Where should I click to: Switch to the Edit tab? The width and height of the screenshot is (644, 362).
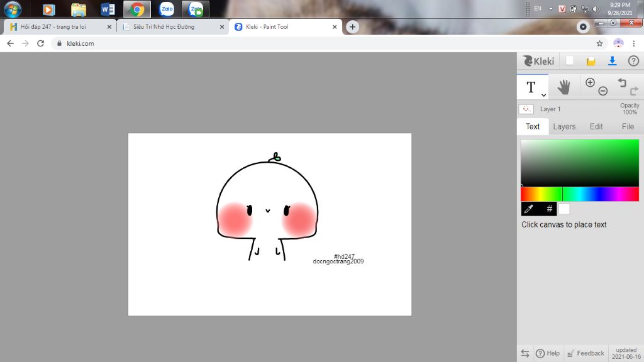(596, 126)
